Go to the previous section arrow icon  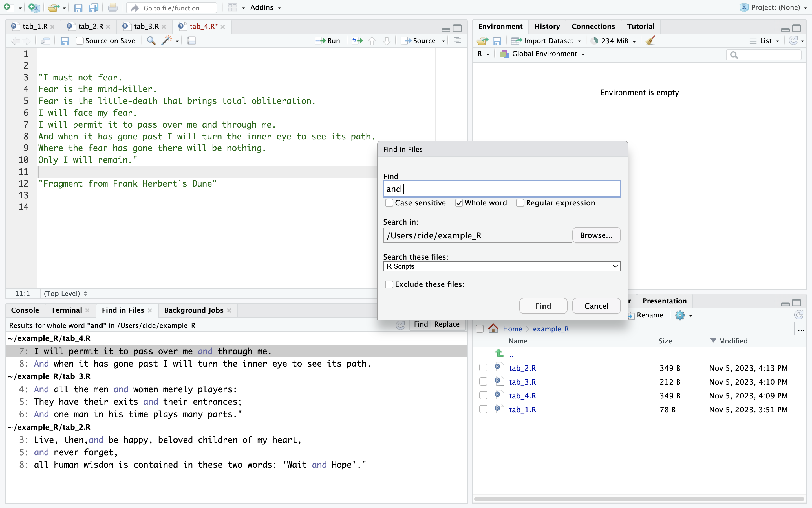tap(372, 41)
